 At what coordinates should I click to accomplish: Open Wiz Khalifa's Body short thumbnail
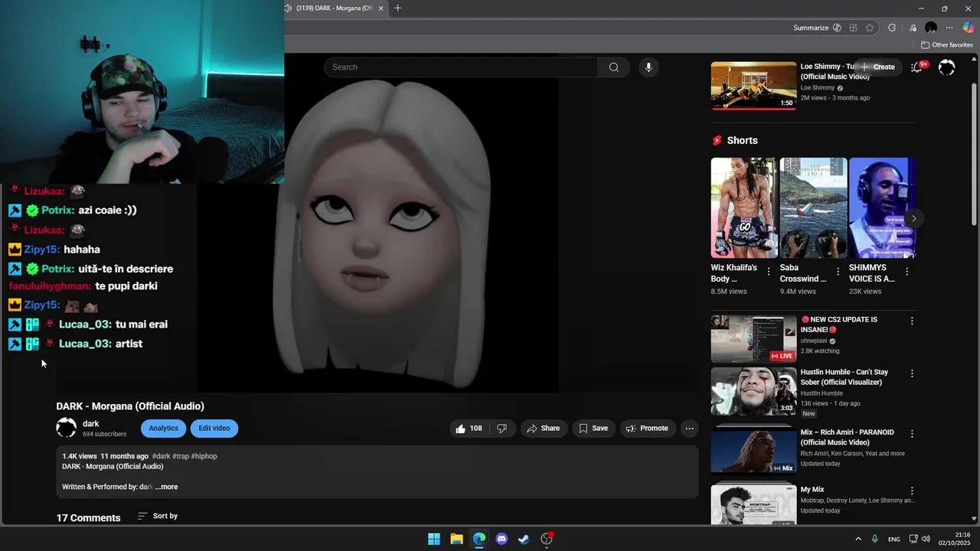click(743, 207)
